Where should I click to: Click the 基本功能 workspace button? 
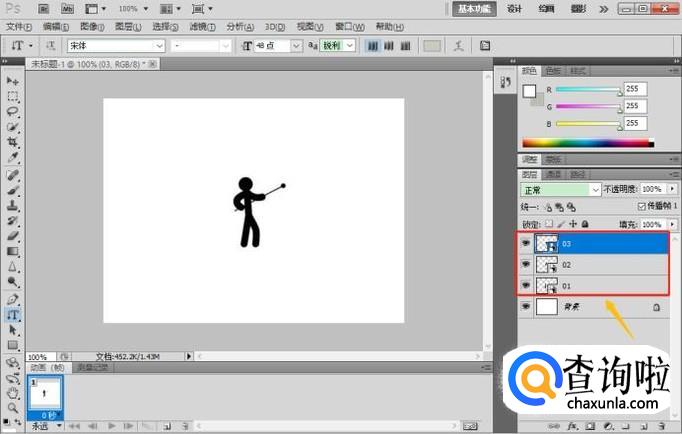(x=474, y=8)
